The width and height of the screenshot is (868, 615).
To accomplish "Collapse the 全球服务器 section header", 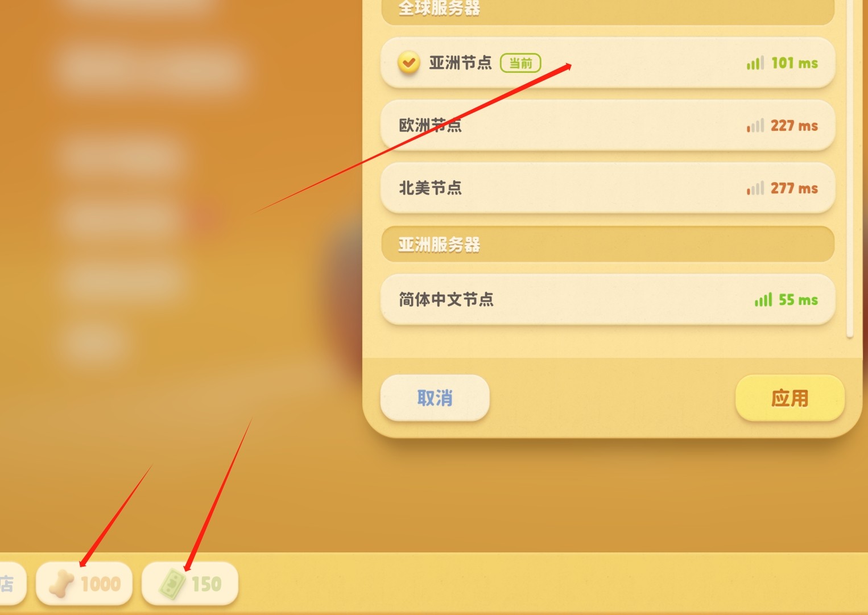I will [x=607, y=9].
